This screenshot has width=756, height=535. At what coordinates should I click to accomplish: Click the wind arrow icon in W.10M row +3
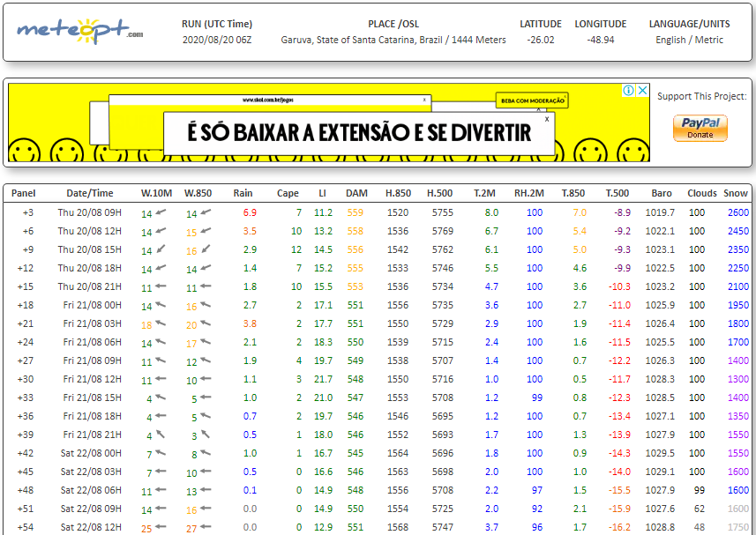tap(161, 212)
